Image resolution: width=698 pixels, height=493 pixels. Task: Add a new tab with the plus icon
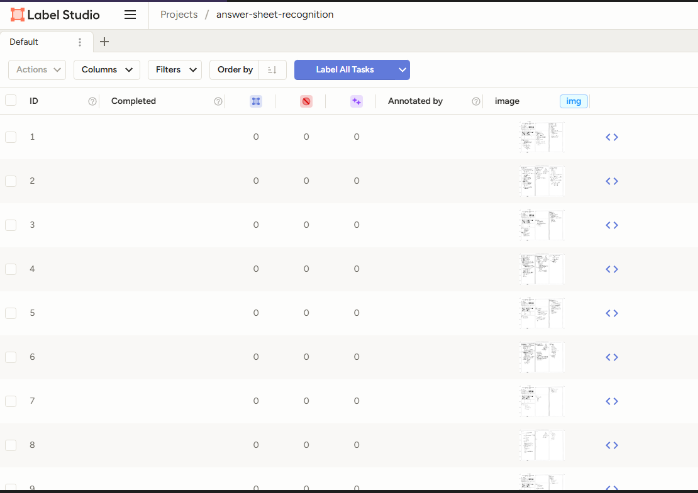(104, 41)
